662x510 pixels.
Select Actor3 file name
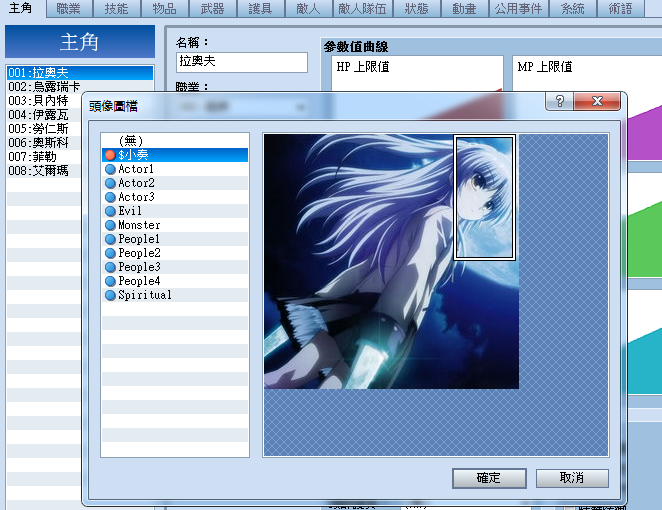136,197
